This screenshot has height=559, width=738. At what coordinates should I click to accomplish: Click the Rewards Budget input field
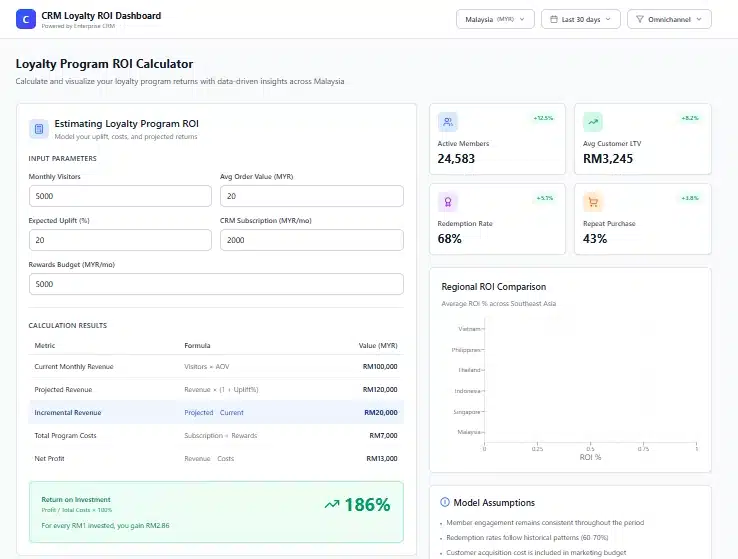[216, 284]
